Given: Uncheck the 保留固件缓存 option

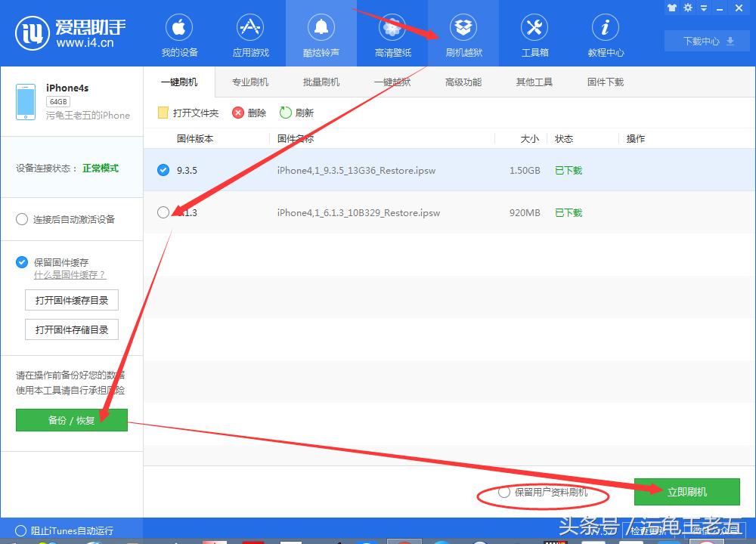Looking at the screenshot, I should pos(22,262).
